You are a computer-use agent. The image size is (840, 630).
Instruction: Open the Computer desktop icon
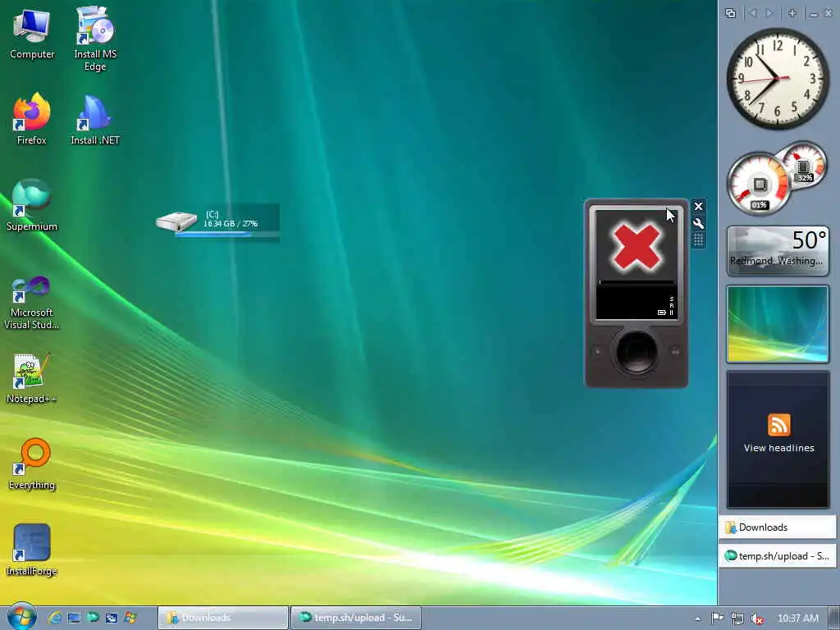tap(32, 33)
